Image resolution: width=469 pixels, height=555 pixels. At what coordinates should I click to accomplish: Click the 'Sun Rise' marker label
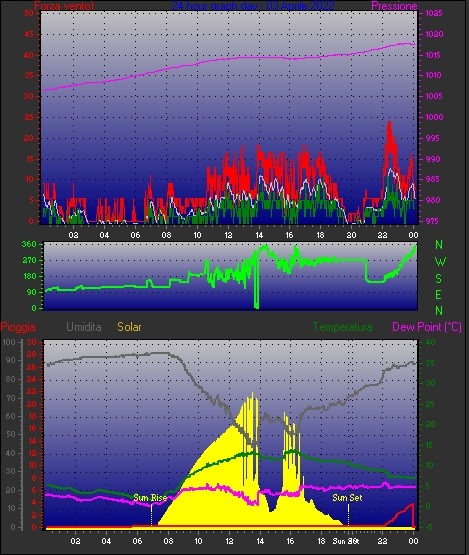click(x=150, y=498)
